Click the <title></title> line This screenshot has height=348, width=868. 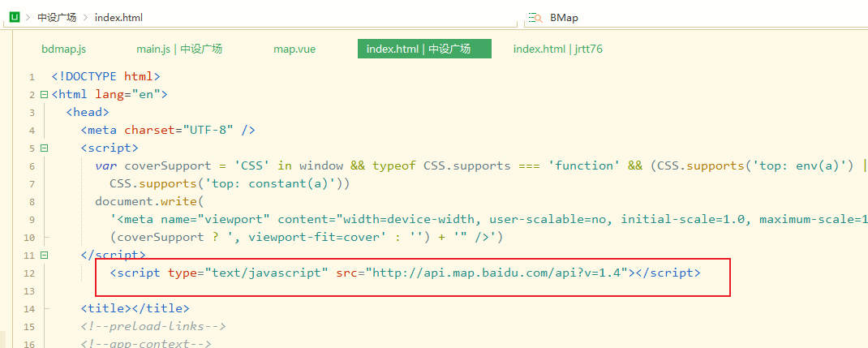point(135,308)
